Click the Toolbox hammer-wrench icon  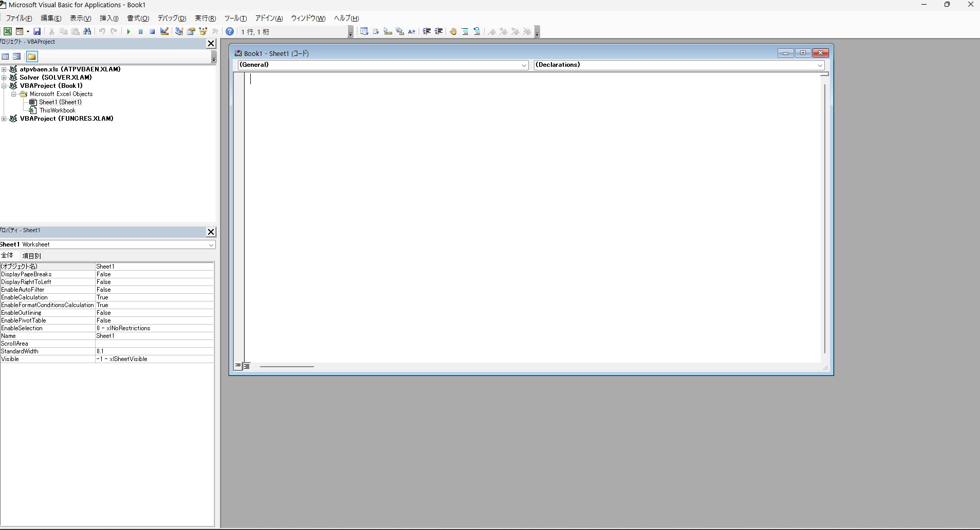coord(215,31)
